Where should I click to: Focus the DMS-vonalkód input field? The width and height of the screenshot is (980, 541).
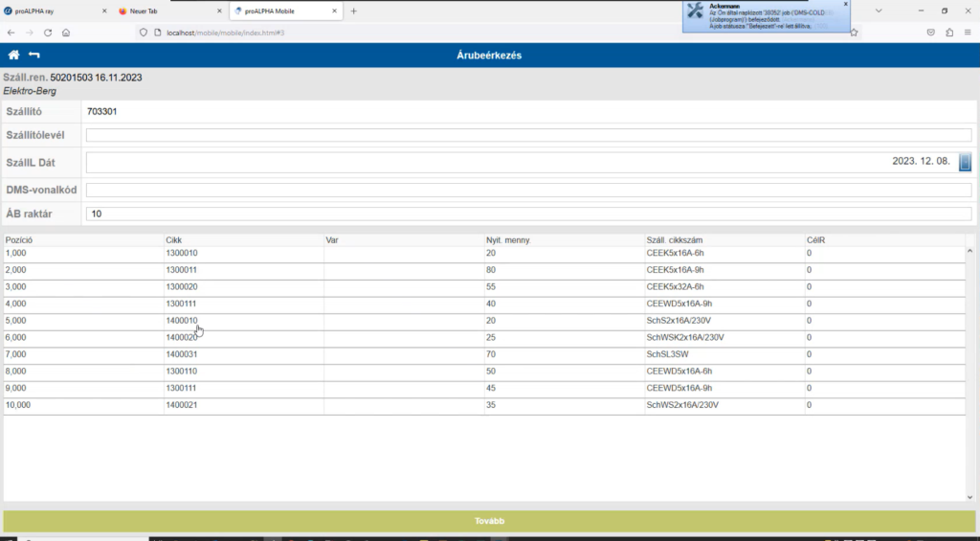[528, 190]
